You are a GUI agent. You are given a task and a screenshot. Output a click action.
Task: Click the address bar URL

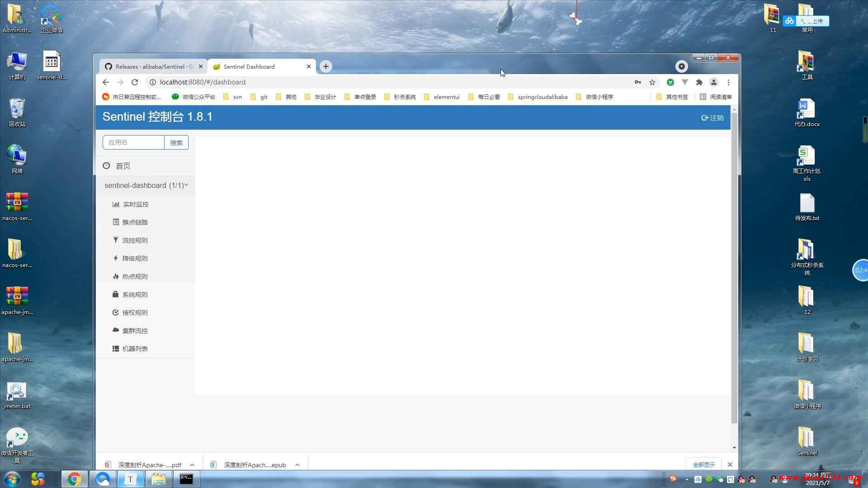tap(203, 82)
